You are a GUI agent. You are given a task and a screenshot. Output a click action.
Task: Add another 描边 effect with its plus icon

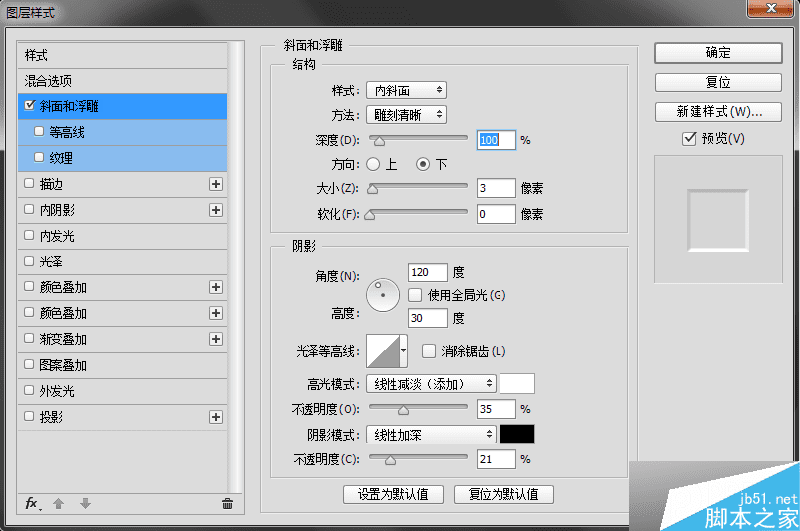pos(216,184)
